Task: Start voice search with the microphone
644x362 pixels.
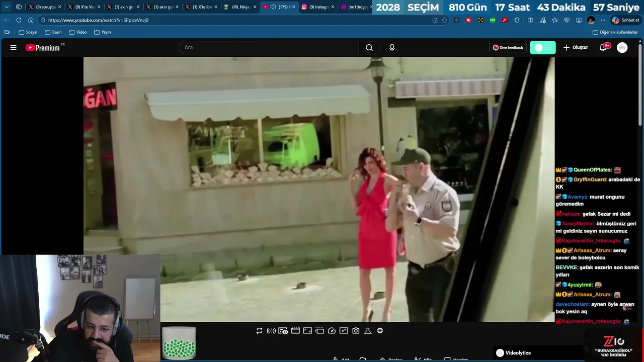Action: [392, 48]
